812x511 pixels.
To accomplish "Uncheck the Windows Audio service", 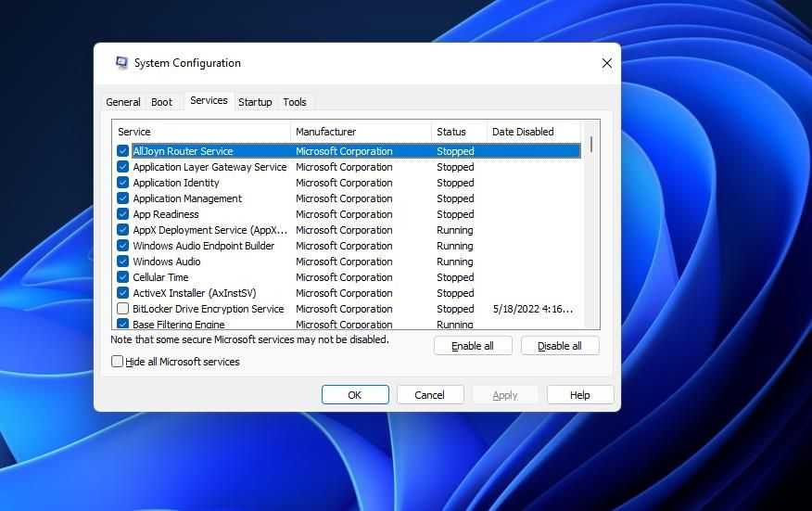I will 122,262.
